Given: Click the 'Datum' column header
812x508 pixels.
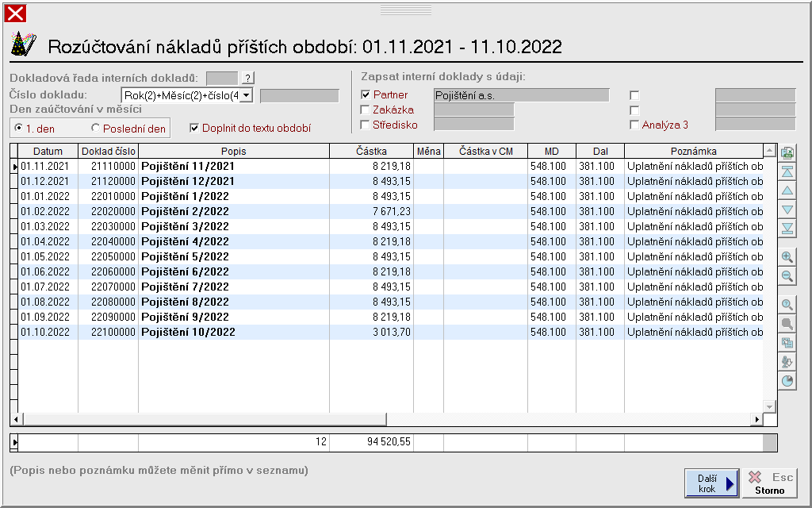Looking at the screenshot, I should [x=48, y=151].
